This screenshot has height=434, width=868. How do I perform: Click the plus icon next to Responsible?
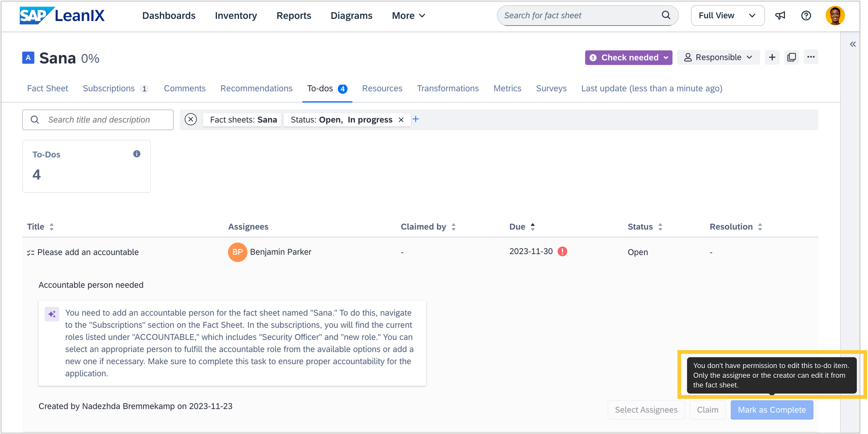point(772,57)
